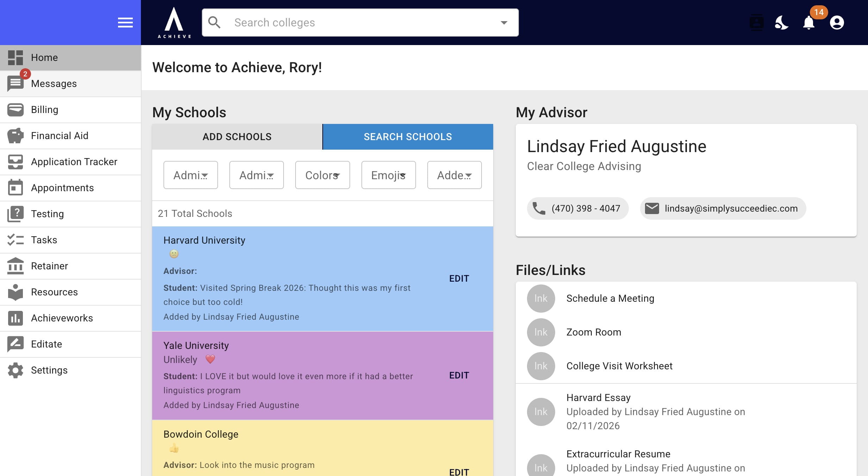Toggle dark mode moon icon
This screenshot has width=868, height=476.
(x=781, y=23)
